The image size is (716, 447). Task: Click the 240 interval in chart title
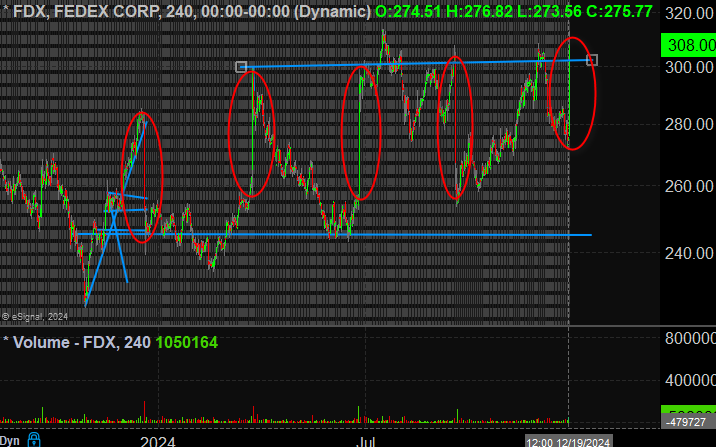pyautogui.click(x=179, y=11)
